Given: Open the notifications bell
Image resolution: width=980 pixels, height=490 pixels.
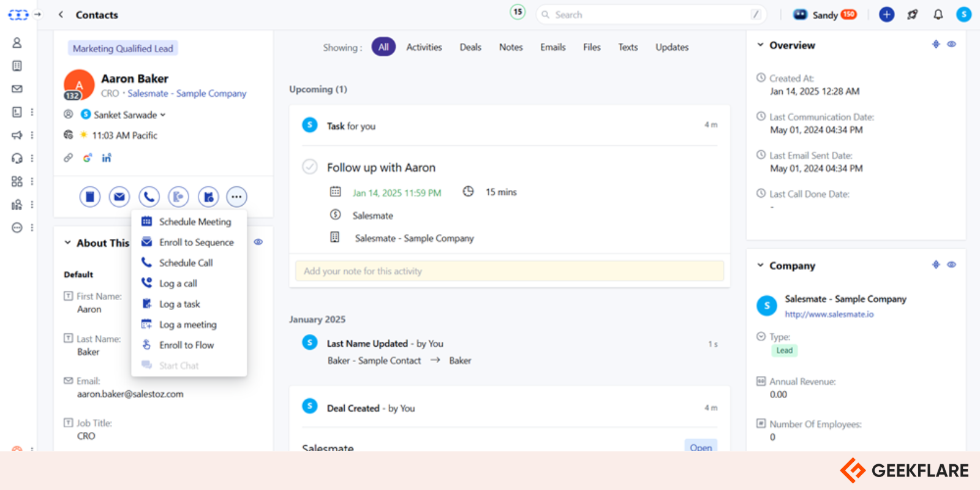Looking at the screenshot, I should pos(938,14).
